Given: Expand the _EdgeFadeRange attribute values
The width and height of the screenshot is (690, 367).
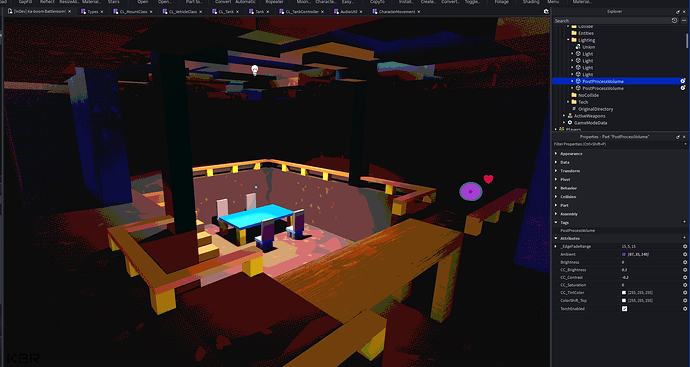Looking at the screenshot, I should (x=556, y=246).
